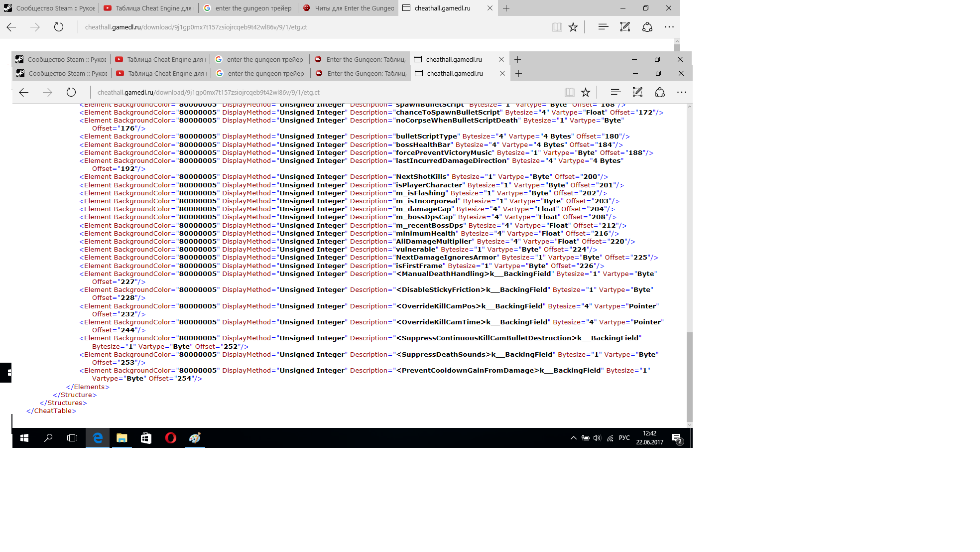Click the 'vulnerable' description text

click(416, 250)
